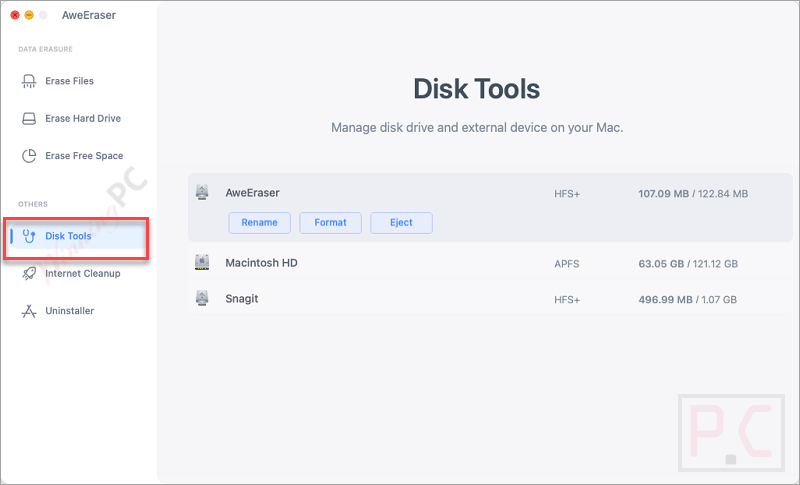Select the Snagit disk name
The image size is (800, 485).
(x=242, y=299)
